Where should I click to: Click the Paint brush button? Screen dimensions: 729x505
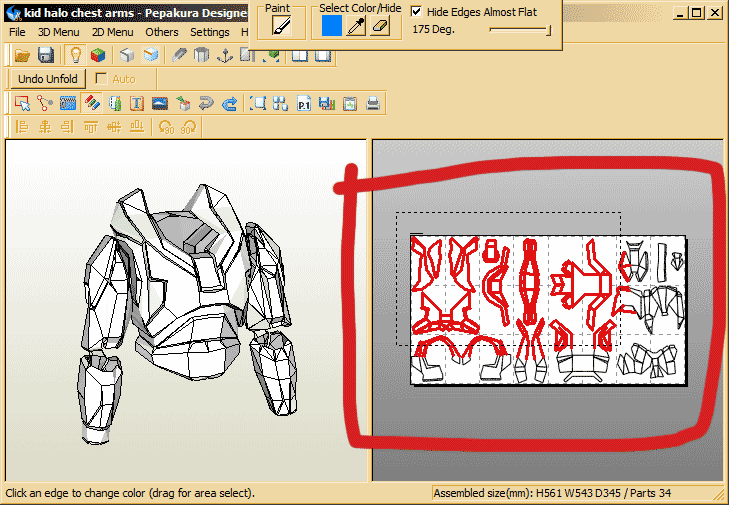(x=281, y=26)
